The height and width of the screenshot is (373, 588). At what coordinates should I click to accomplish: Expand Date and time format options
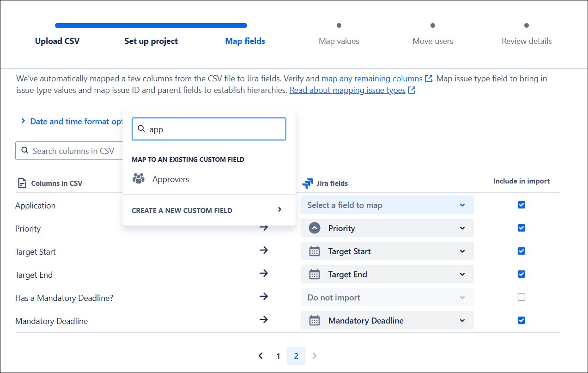pyautogui.click(x=72, y=122)
